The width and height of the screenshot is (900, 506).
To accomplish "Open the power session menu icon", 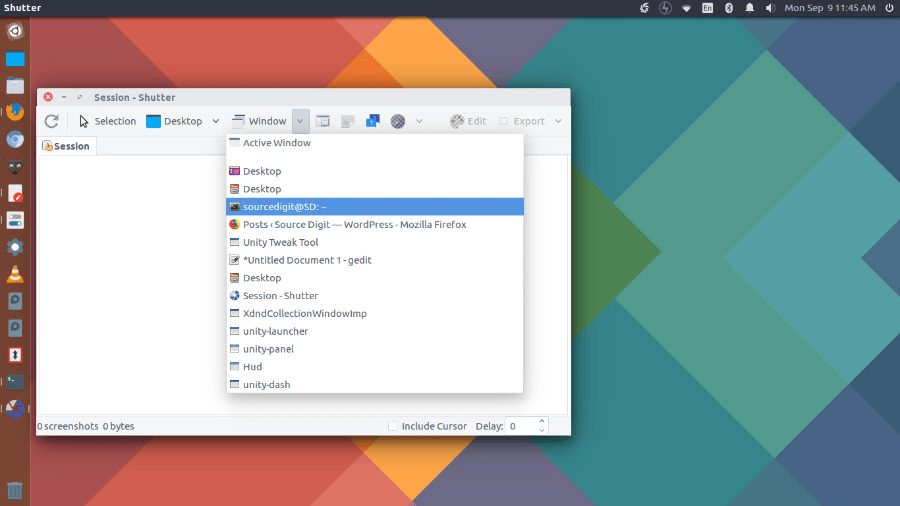I will tap(889, 8).
